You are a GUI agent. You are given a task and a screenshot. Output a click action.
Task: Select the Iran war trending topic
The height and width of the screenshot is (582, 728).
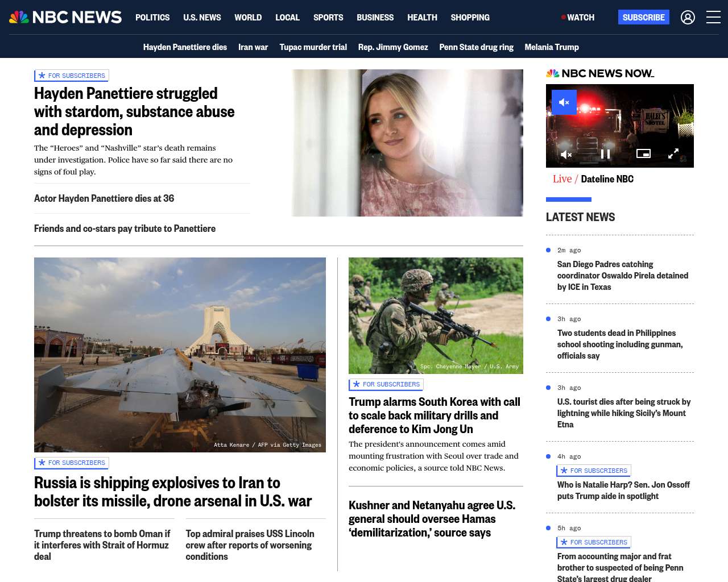tap(253, 47)
